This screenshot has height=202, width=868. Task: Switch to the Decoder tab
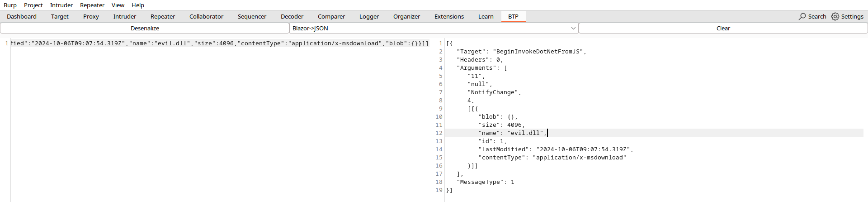coord(292,16)
